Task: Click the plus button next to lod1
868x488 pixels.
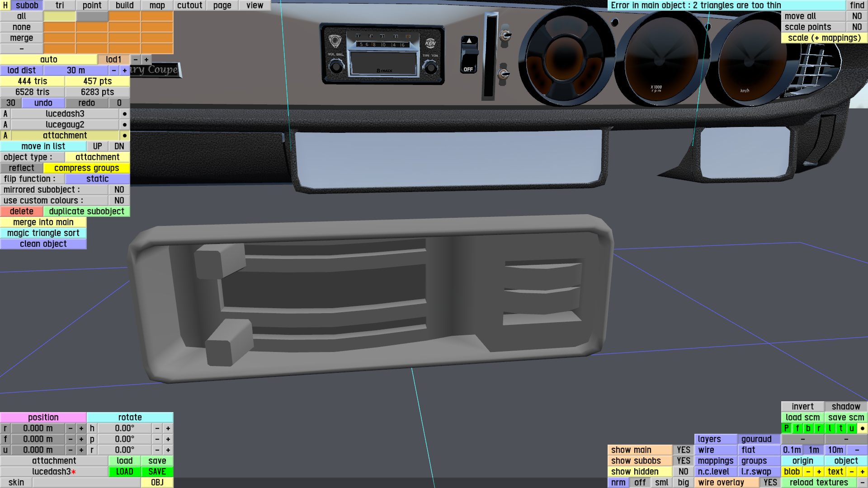Action: (x=146, y=60)
